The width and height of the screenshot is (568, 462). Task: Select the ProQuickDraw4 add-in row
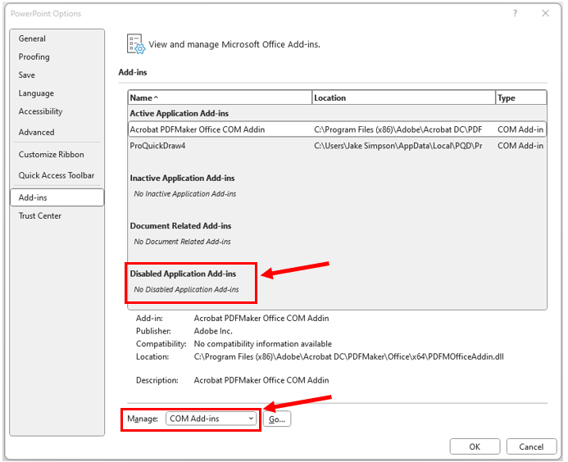(x=337, y=146)
